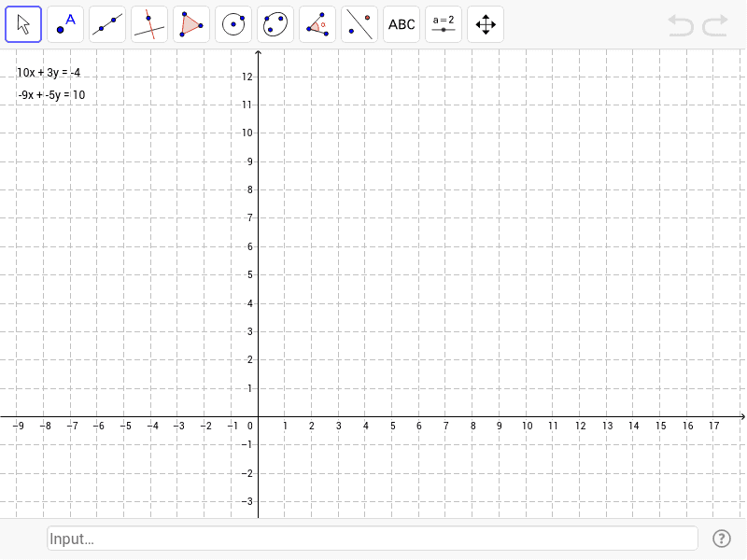This screenshot has width=747, height=560.
Task: Select the y-axis in the graphics view
Action: click(258, 233)
